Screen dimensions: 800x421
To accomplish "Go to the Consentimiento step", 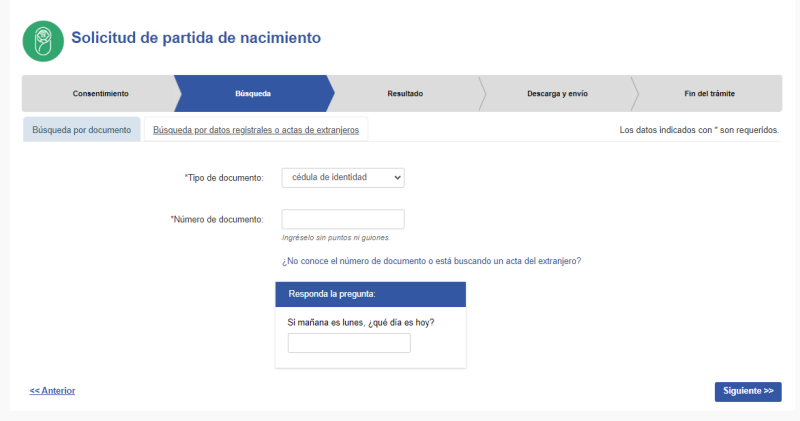I will [100, 93].
